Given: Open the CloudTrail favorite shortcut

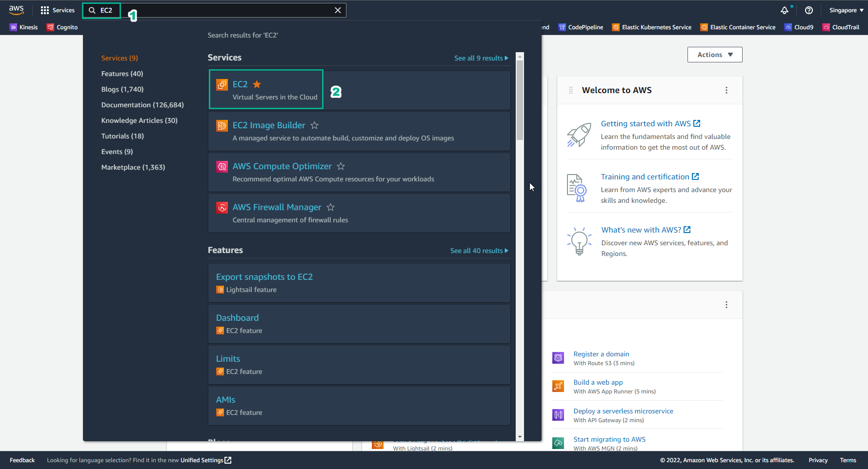Looking at the screenshot, I should tap(841, 27).
